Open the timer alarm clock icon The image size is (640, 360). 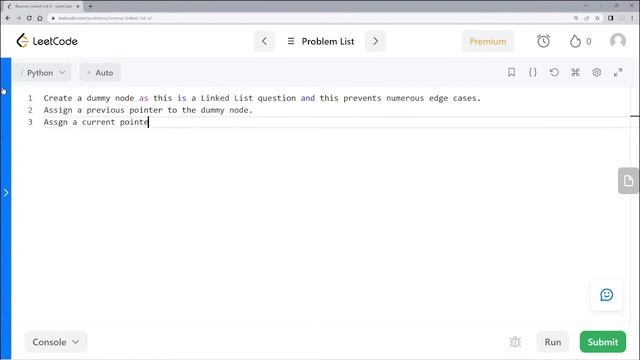point(543,41)
